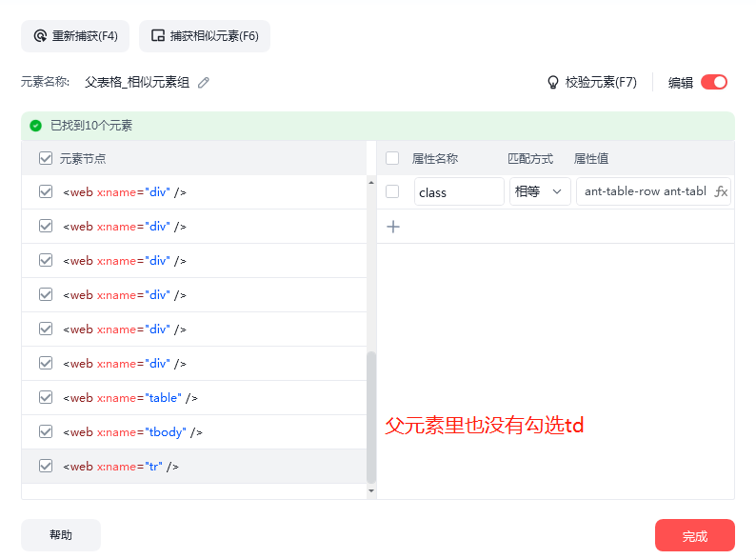Click the class attribute name field

pos(459,191)
